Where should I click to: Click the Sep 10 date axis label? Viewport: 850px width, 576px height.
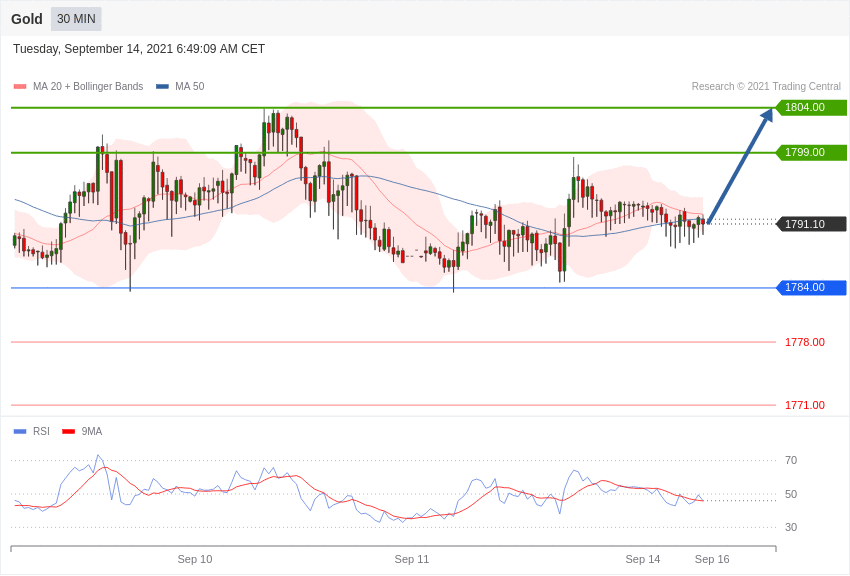[195, 559]
